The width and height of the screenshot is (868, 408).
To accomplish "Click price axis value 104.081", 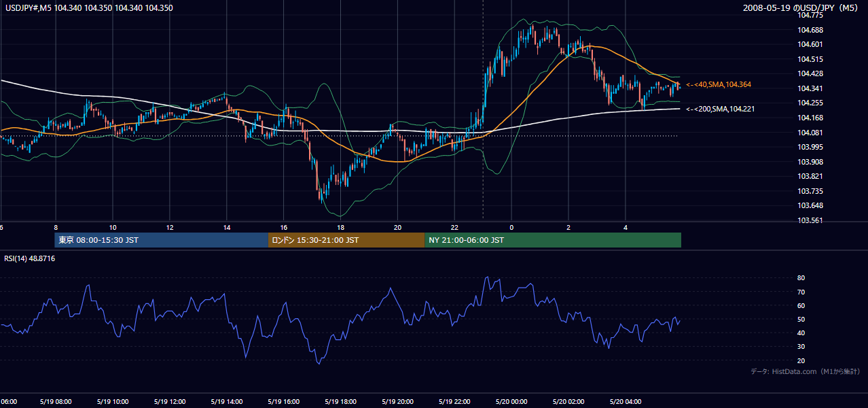I will [x=811, y=133].
